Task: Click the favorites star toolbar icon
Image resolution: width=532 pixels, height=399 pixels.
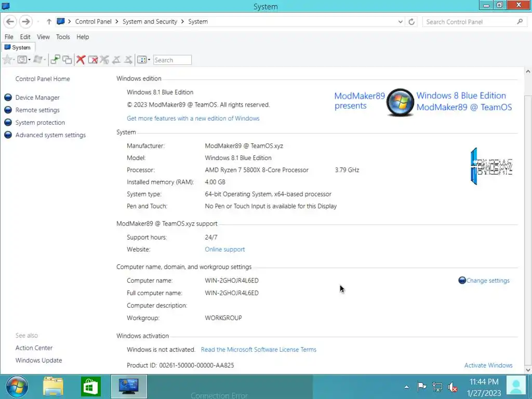Action: [7, 60]
